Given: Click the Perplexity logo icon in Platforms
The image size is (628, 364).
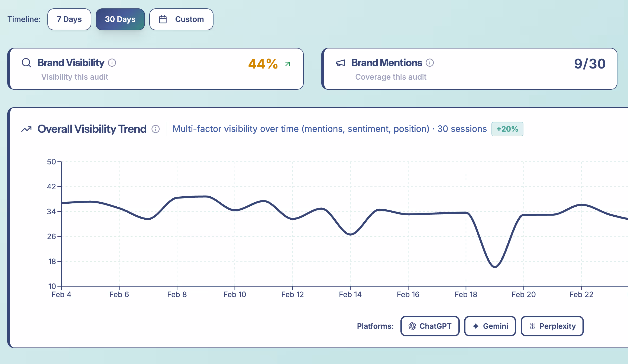Looking at the screenshot, I should click(x=532, y=326).
